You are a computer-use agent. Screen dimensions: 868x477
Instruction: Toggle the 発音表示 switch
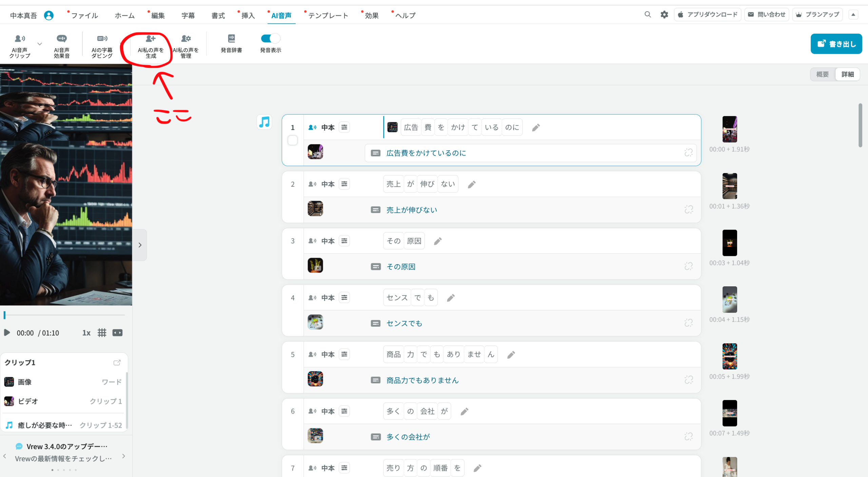coord(270,39)
